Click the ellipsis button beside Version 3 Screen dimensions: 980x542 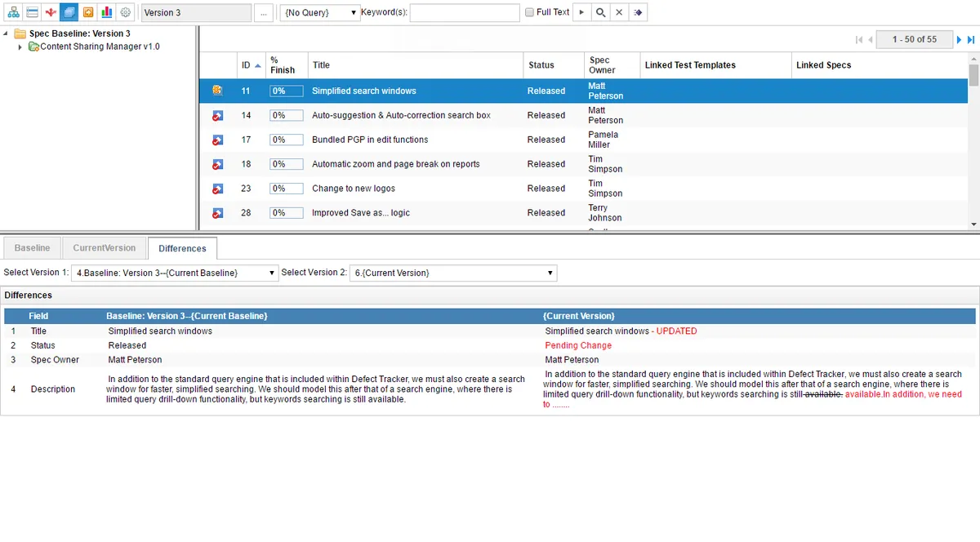point(263,12)
